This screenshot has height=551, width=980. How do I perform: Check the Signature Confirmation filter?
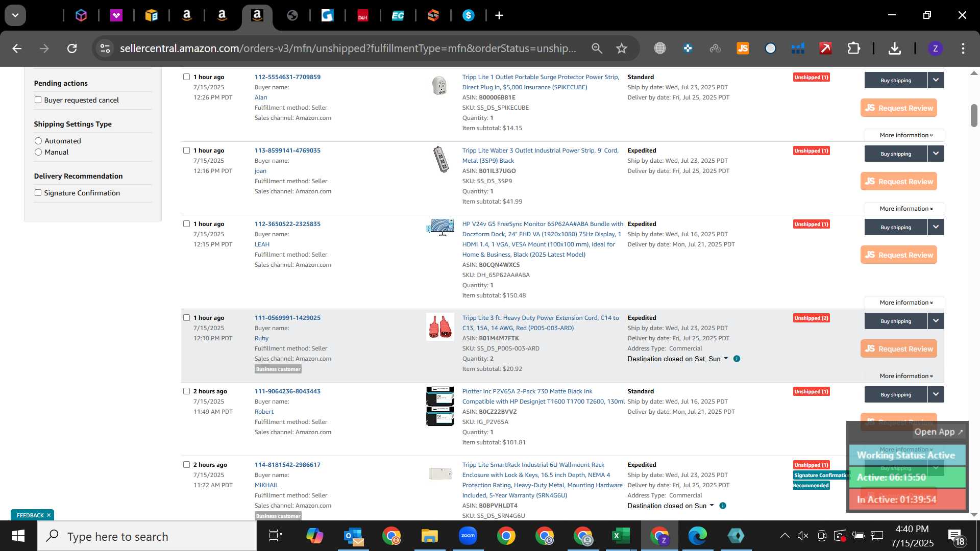38,193
